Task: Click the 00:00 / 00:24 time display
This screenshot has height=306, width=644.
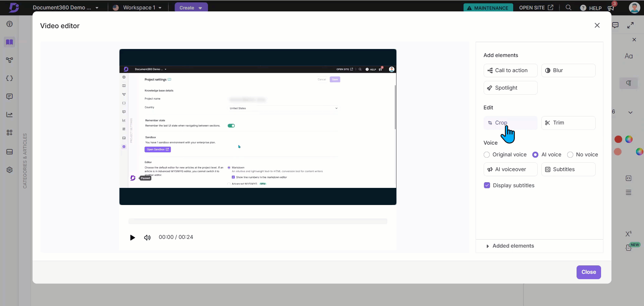Action: [x=176, y=237]
